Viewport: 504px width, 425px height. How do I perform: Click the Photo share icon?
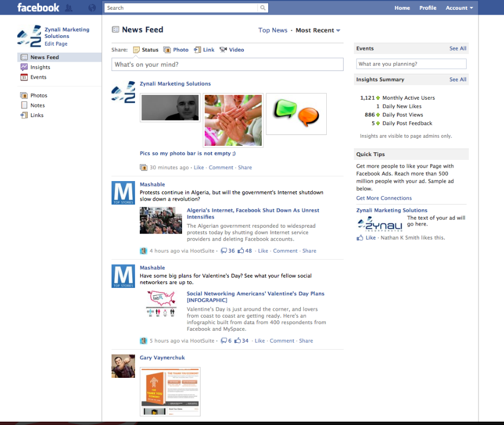[x=167, y=50]
